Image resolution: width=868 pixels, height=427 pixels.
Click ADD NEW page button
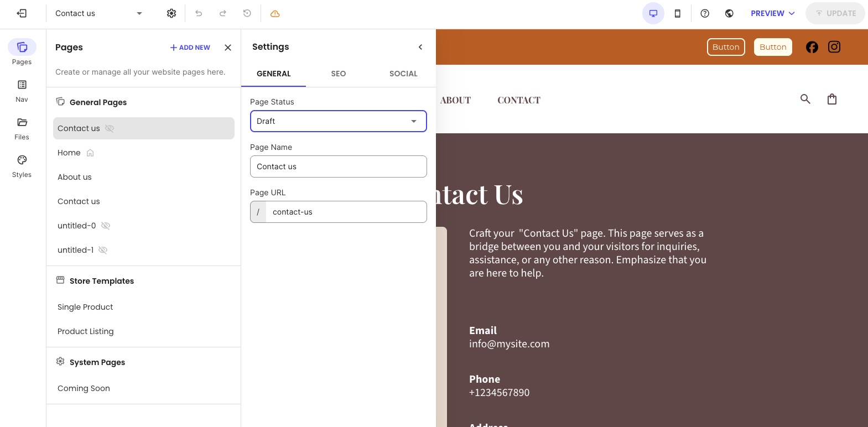tap(190, 48)
